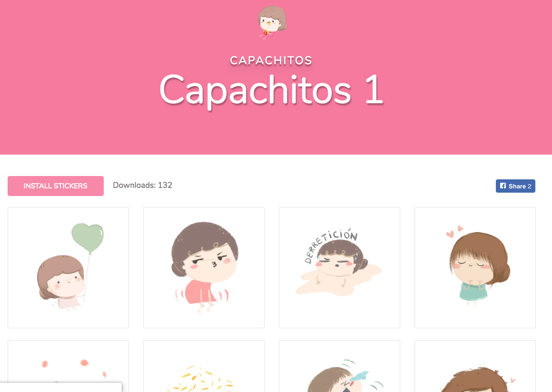Image resolution: width=552 pixels, height=392 pixels.
Task: Pick the girl with hearts sticker
Action: click(475, 267)
